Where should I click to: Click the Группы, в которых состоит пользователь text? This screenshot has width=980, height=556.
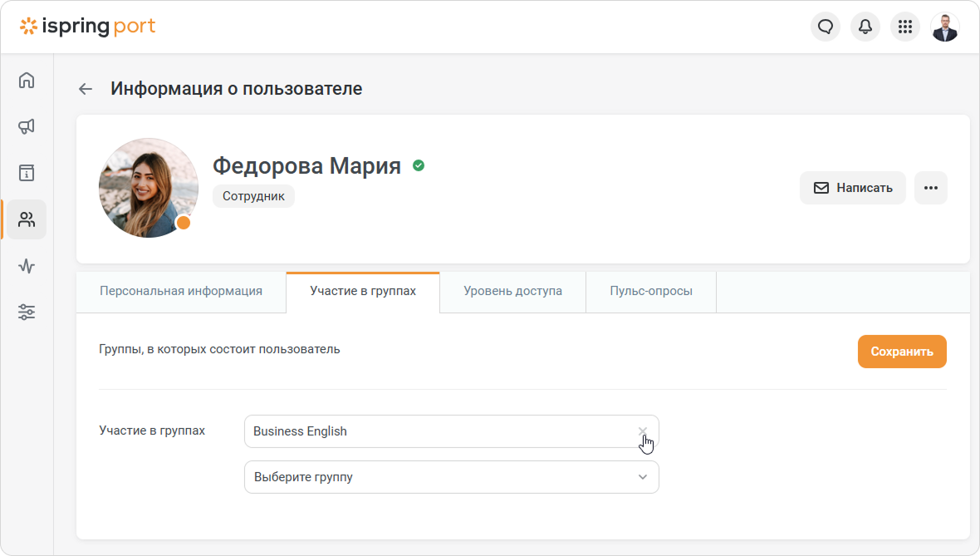click(x=219, y=349)
